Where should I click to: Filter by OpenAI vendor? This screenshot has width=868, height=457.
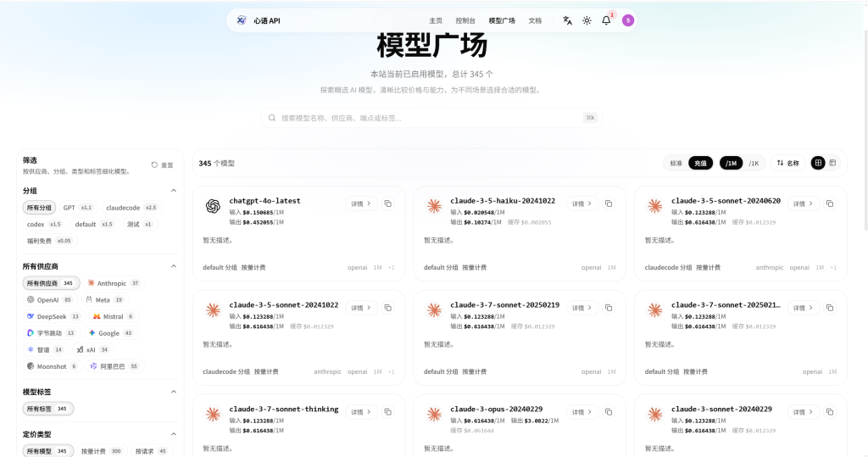coord(49,299)
